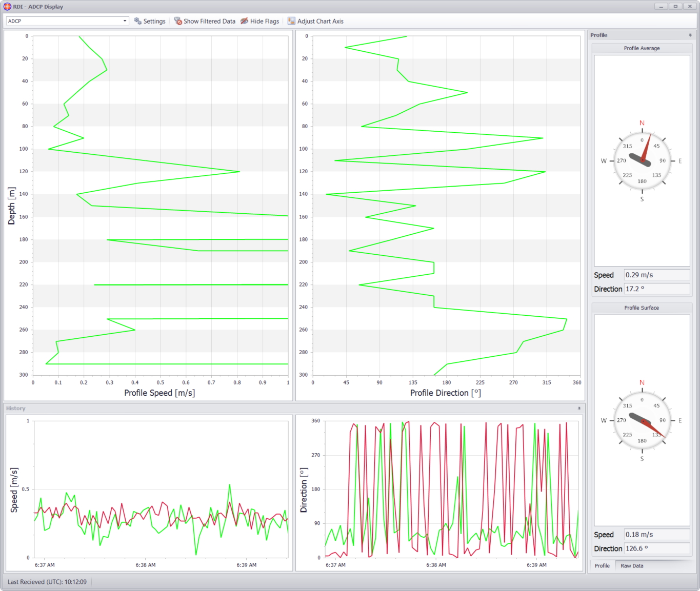Open the Settings gear icon
Viewport: 700px width, 591px height.
[x=137, y=21]
